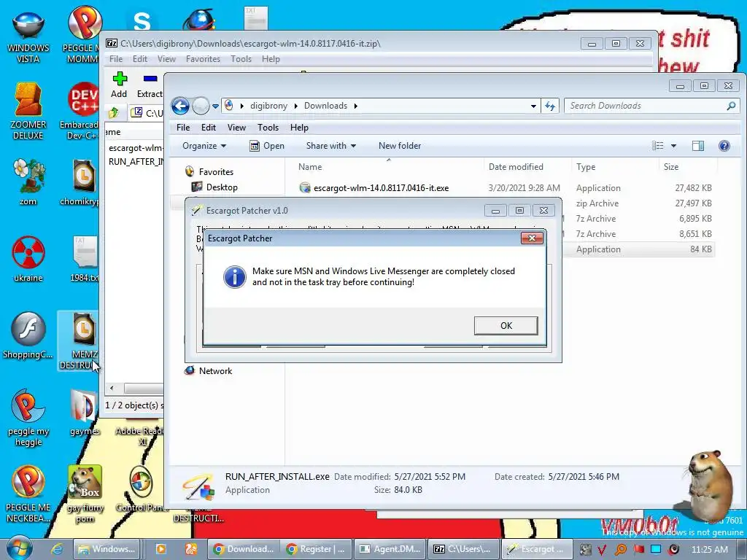Open peggle my heggle desktop icon
Screen dimensions: 747x560
click(28, 418)
